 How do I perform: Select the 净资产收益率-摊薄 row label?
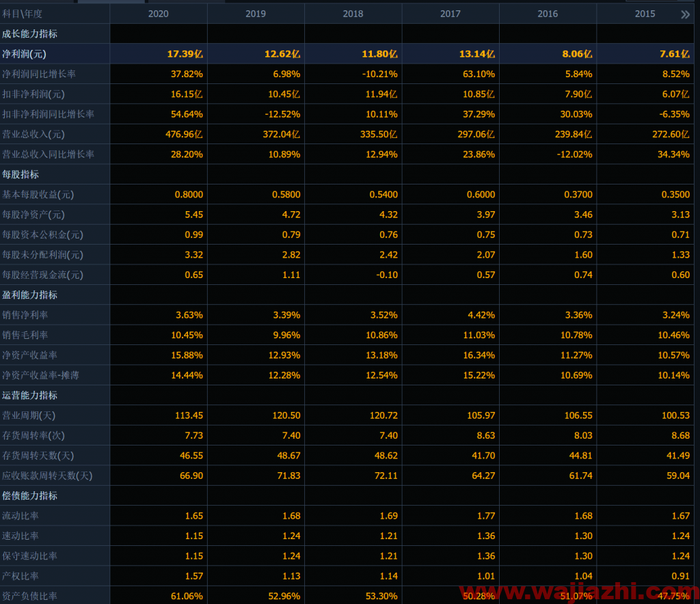pos(40,375)
